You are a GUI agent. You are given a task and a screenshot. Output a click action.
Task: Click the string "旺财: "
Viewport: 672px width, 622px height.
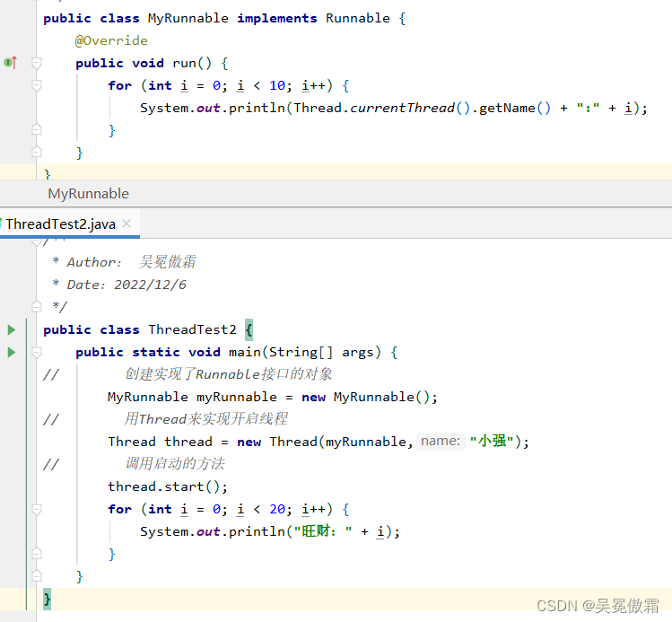[x=323, y=531]
